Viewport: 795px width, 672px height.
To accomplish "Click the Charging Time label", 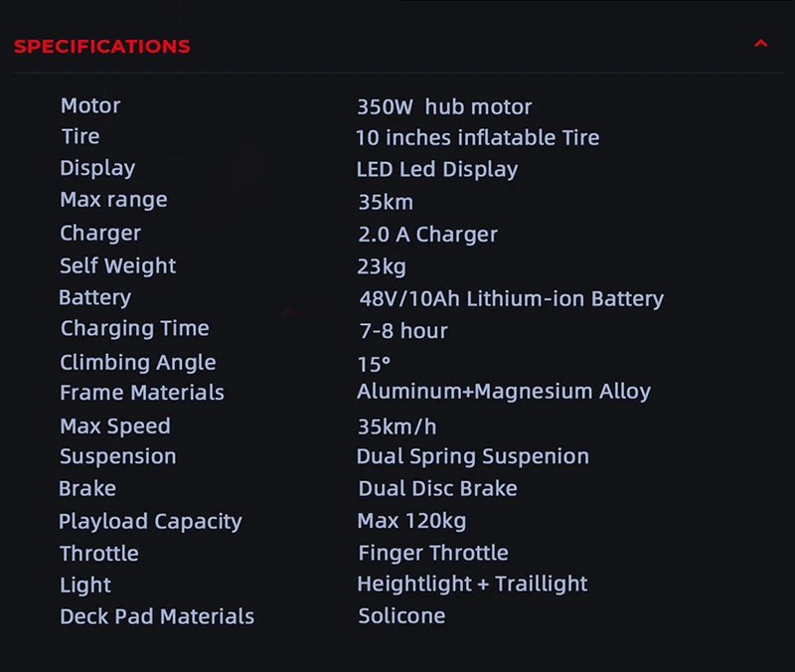I will tap(134, 328).
